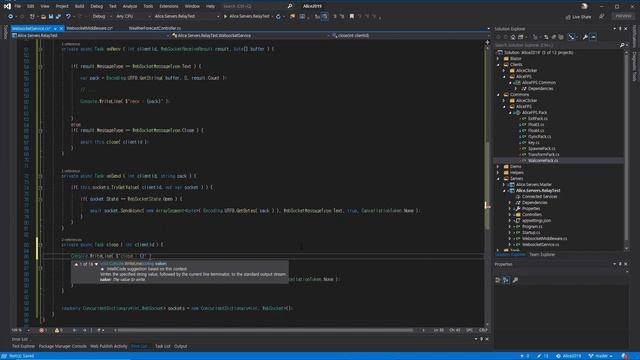
Task: Click the warning count icon in editor status
Action: pyautogui.click(x=57, y=330)
